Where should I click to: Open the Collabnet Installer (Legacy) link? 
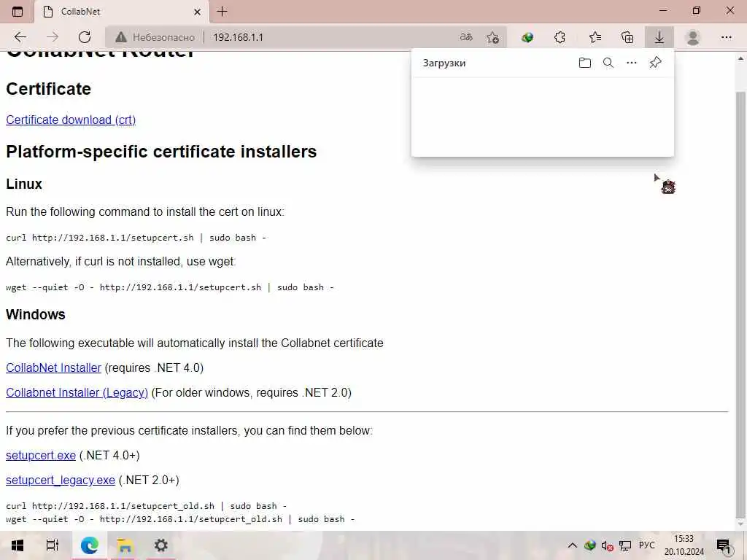[x=77, y=393]
